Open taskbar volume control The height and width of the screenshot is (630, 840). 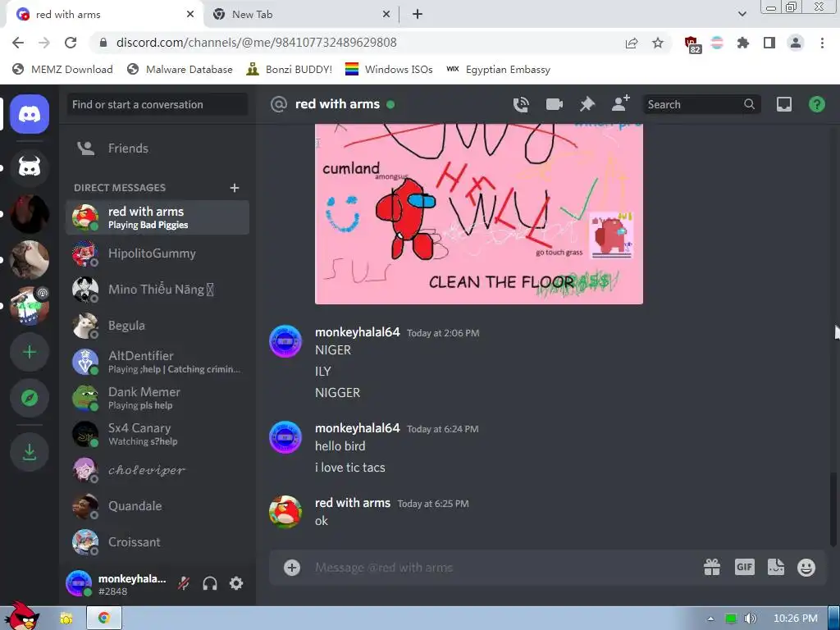750,619
